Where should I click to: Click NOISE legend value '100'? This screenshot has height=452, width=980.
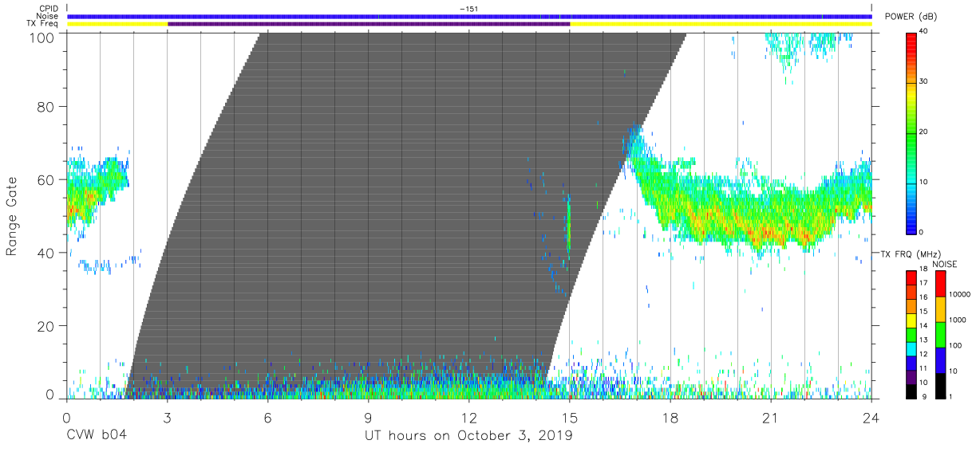coord(955,345)
